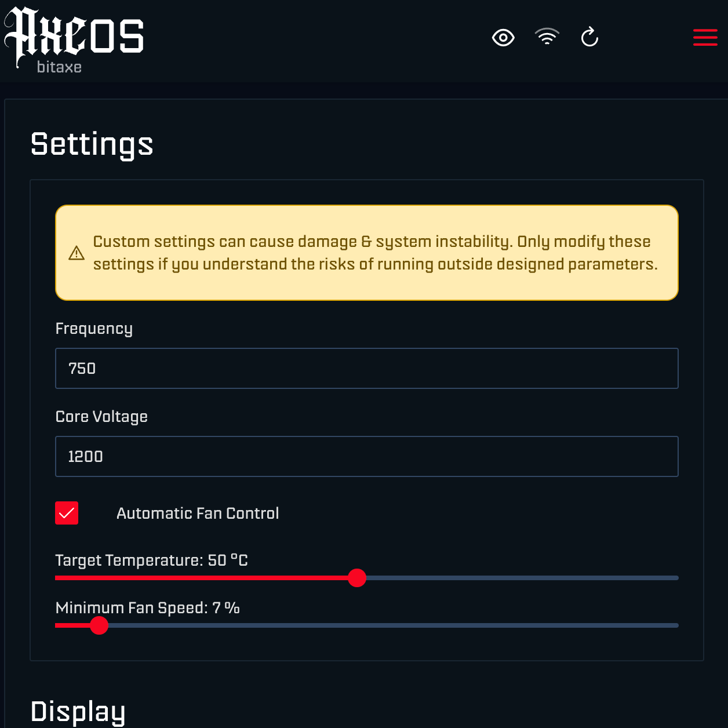Click the AxeOS logo
This screenshot has width=728, height=728.
coord(74,35)
